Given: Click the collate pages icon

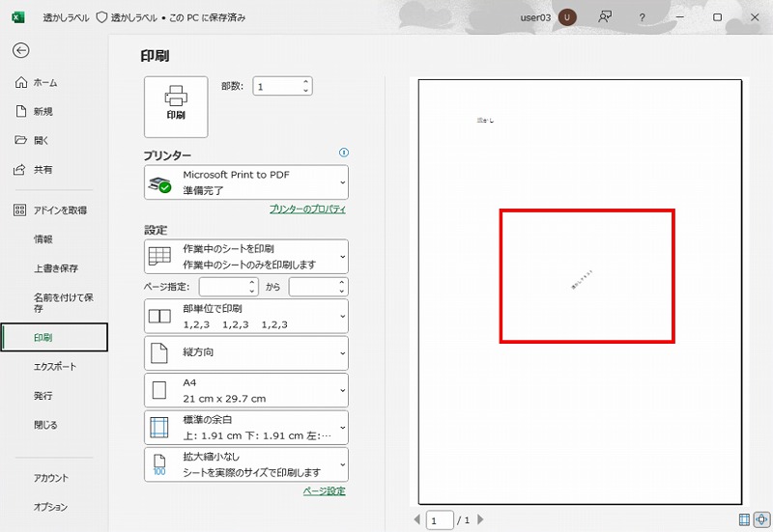Looking at the screenshot, I should (159, 317).
